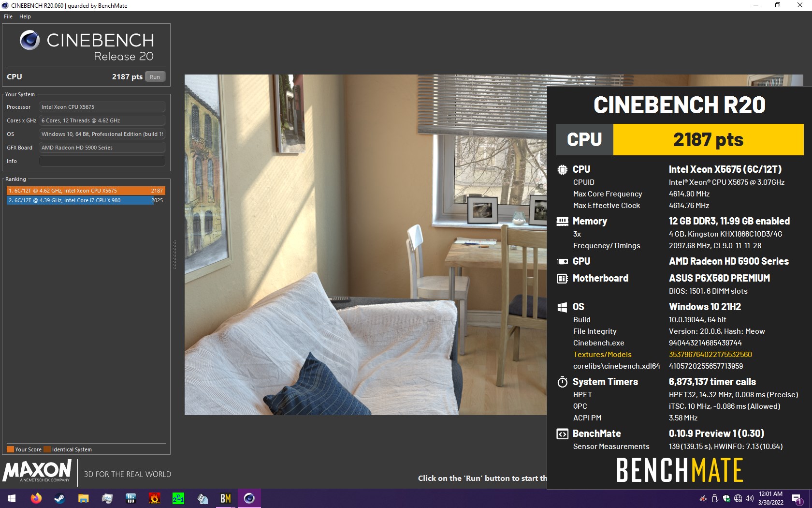Minimize the Cinebench window
Viewport: 812px width, 508px height.
pyautogui.click(x=756, y=5)
